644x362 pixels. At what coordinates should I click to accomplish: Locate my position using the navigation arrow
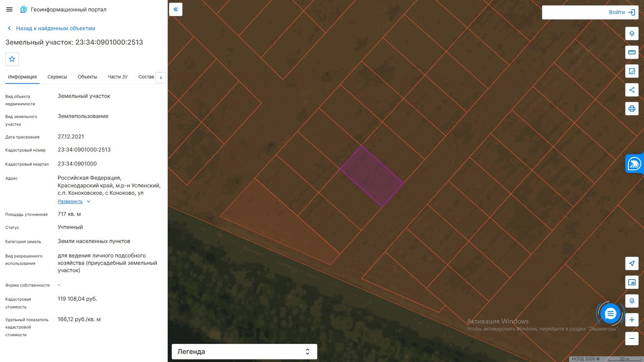tap(632, 263)
